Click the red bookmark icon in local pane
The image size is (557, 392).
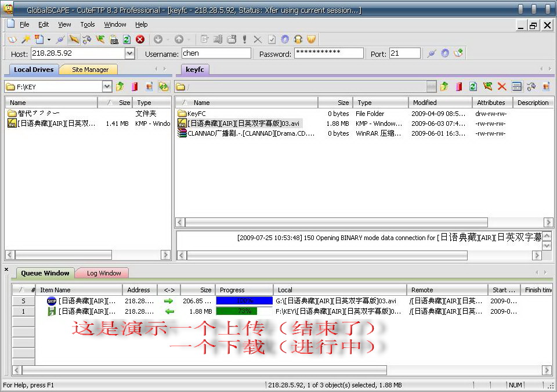[135, 86]
